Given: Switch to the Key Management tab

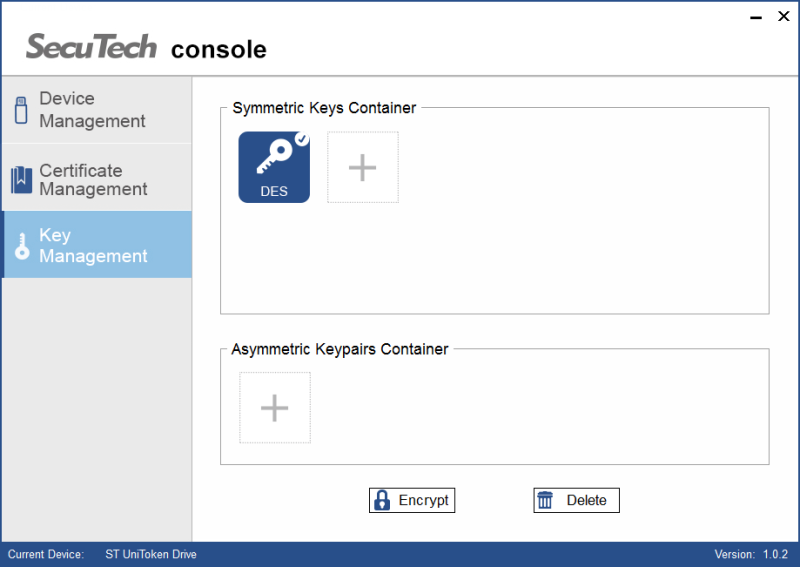Looking at the screenshot, I should (x=97, y=244).
